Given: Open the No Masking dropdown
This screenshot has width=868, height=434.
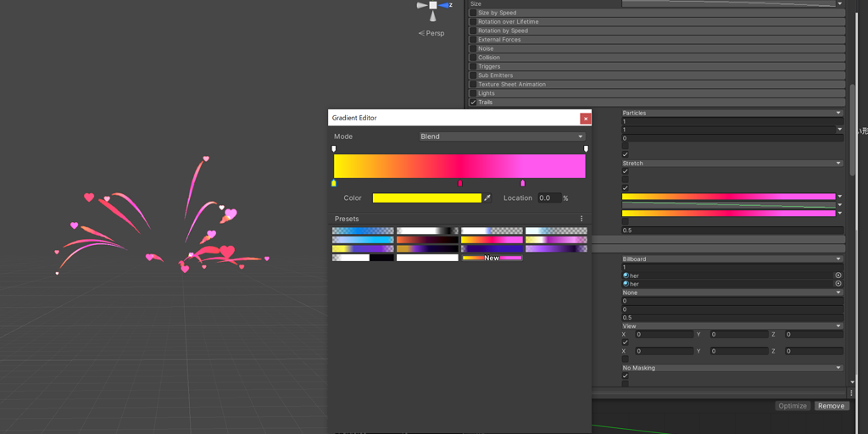Looking at the screenshot, I should [732, 368].
